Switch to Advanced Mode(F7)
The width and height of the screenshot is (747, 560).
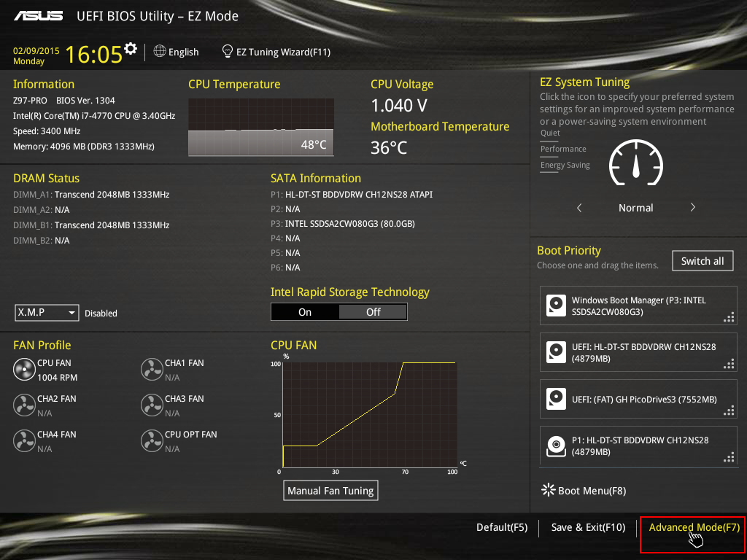tap(694, 527)
